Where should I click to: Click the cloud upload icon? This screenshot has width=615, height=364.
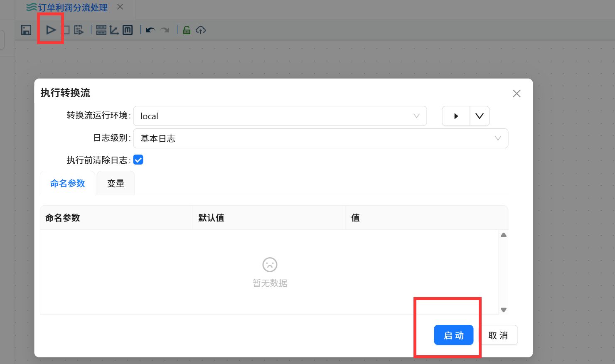(201, 30)
